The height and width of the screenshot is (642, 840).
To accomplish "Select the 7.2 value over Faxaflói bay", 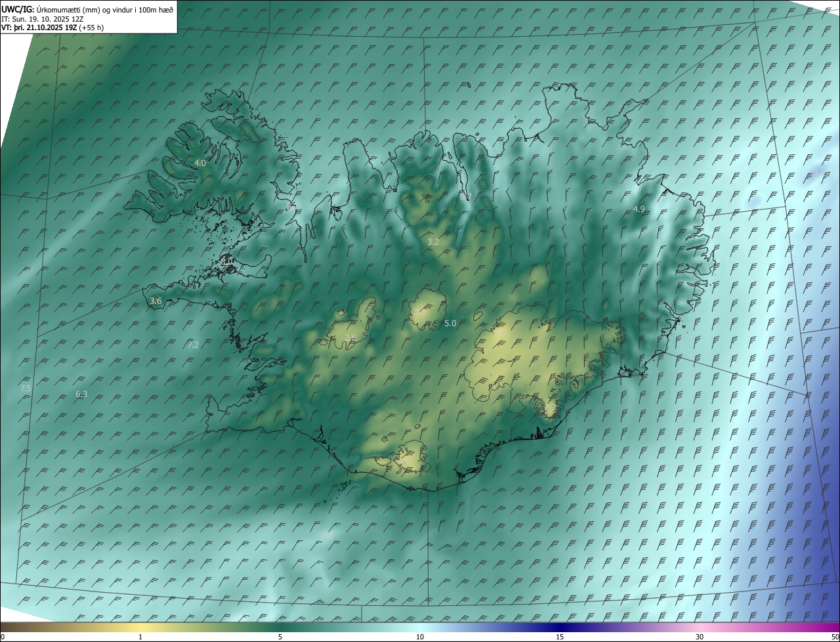I will [x=193, y=345].
